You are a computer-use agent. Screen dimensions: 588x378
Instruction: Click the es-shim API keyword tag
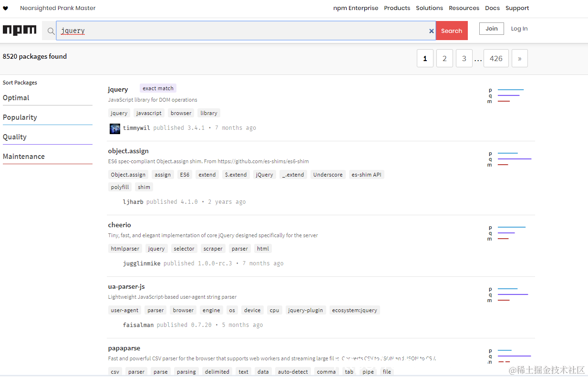(367, 175)
